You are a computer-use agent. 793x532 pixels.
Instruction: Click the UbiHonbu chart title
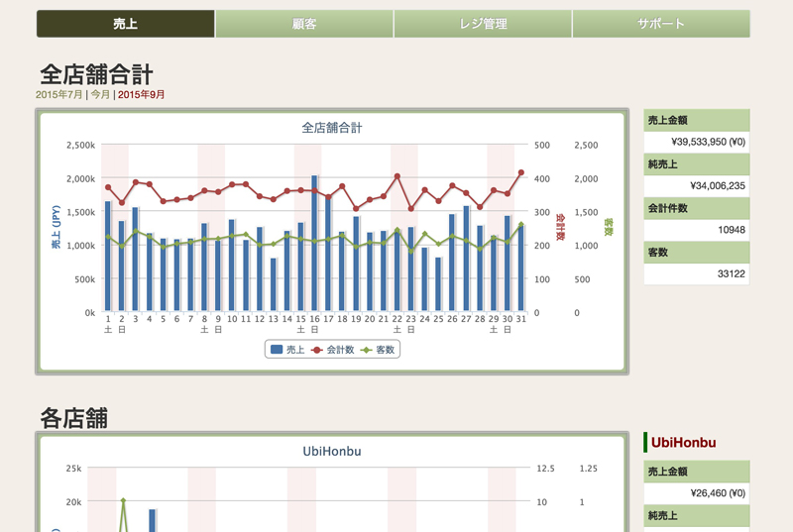point(332,451)
